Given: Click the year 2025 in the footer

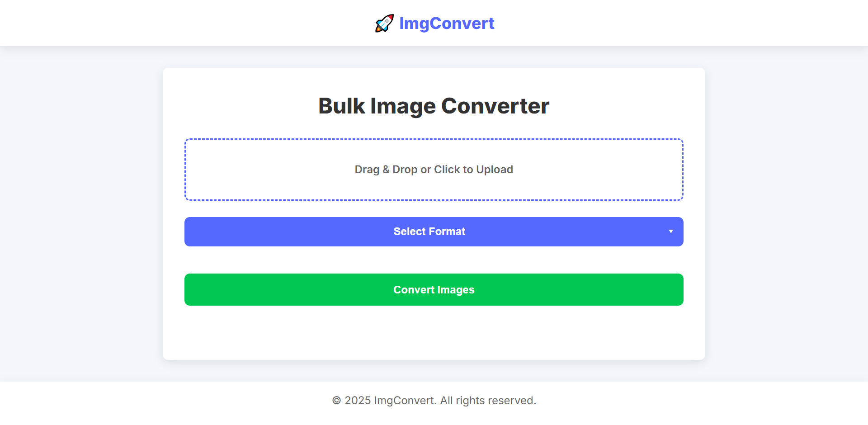Looking at the screenshot, I should point(358,401).
